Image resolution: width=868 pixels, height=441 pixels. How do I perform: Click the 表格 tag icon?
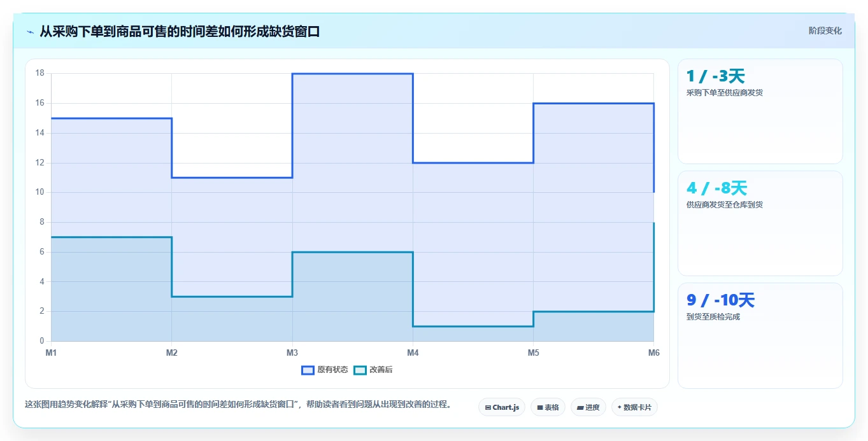540,407
